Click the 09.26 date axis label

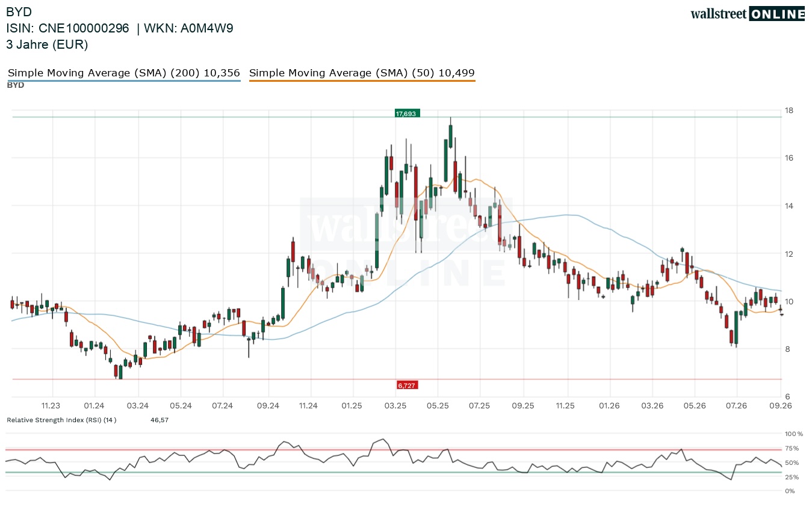tap(781, 406)
